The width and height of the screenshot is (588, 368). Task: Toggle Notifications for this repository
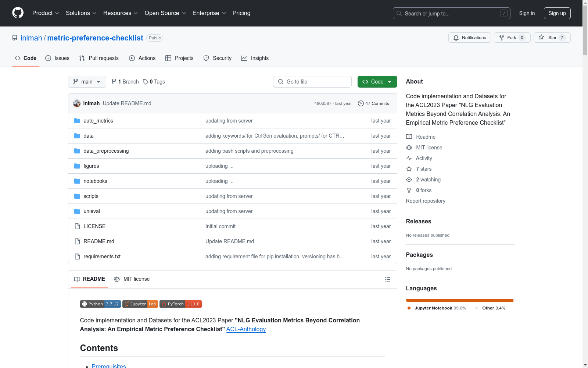pyautogui.click(x=469, y=38)
